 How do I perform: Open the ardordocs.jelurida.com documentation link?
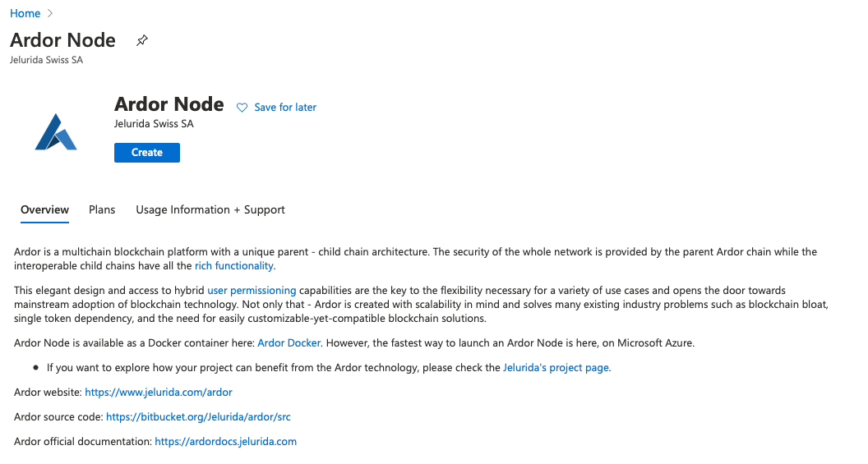tap(225, 442)
